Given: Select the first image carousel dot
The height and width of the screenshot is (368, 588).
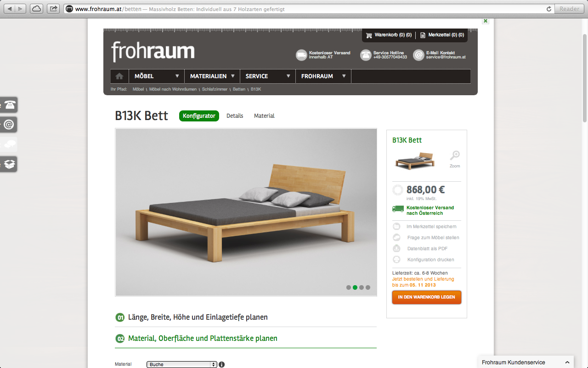Looking at the screenshot, I should (349, 287).
